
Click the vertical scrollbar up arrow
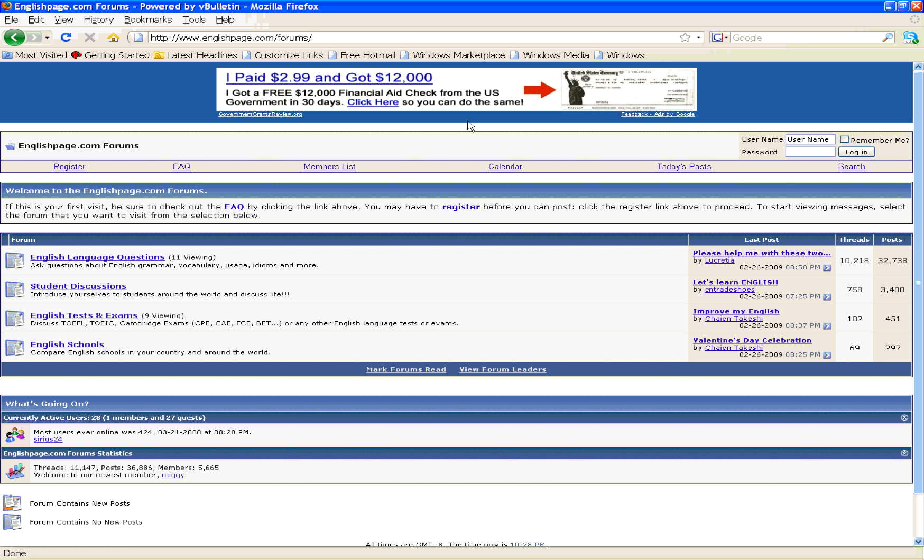918,67
